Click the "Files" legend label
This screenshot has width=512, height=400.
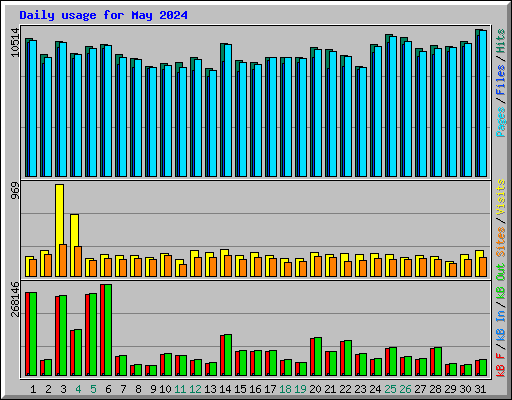coord(500,79)
